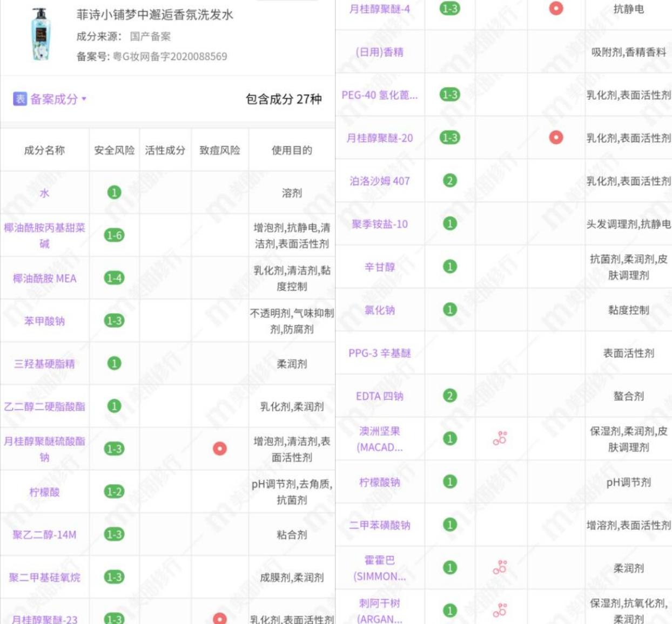Click the 包含成分 27种 text

pos(285,99)
